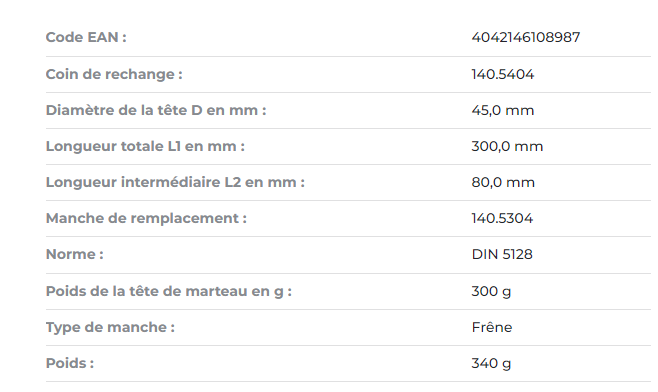Viewport: 658px width, 392px height.
Task: Click the Diamètre de la tête D label
Action: click(x=156, y=110)
